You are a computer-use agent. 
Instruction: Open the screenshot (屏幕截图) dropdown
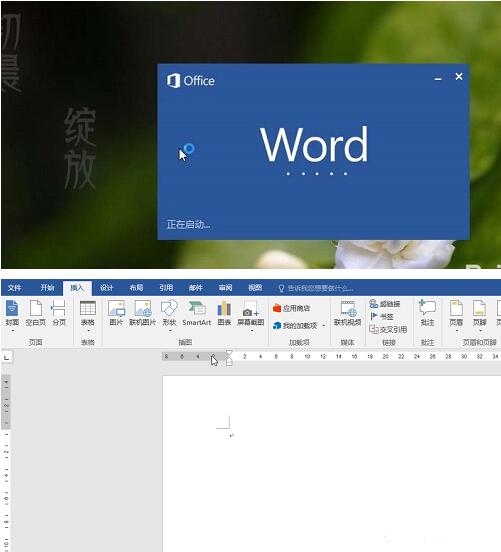[x=250, y=315]
